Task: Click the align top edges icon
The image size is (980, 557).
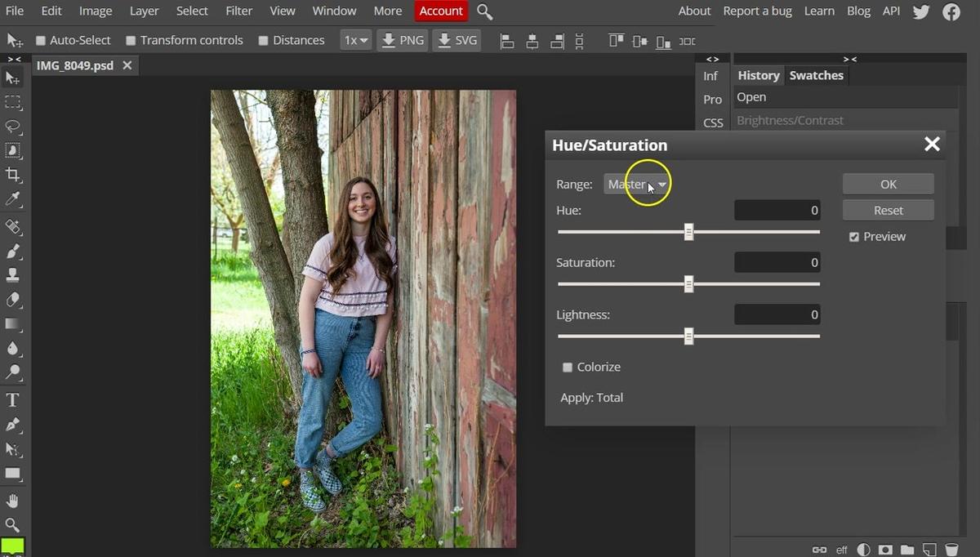Action: [616, 41]
